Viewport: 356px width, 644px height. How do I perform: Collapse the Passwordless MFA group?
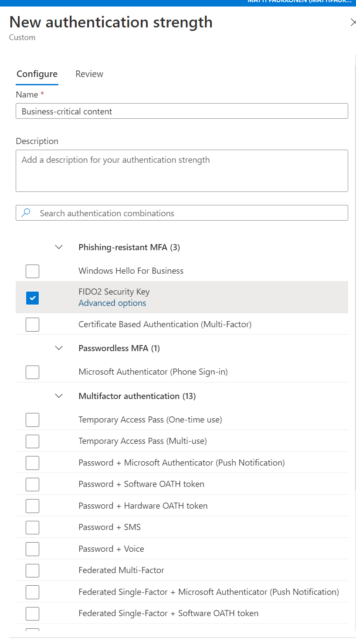point(59,348)
